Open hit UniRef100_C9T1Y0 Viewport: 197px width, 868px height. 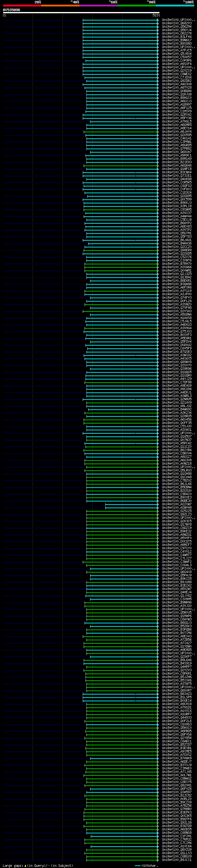point(177,548)
